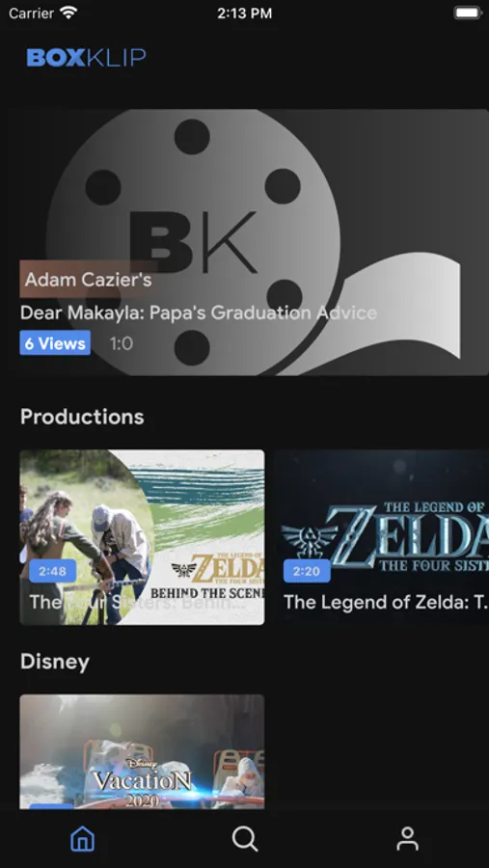Play The Legend of Zelda video thumbnail
The width and height of the screenshot is (489, 868).
(x=381, y=537)
